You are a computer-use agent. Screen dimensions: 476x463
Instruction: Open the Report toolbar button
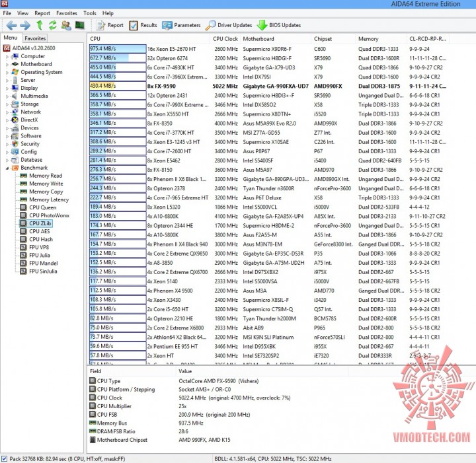[x=110, y=25]
